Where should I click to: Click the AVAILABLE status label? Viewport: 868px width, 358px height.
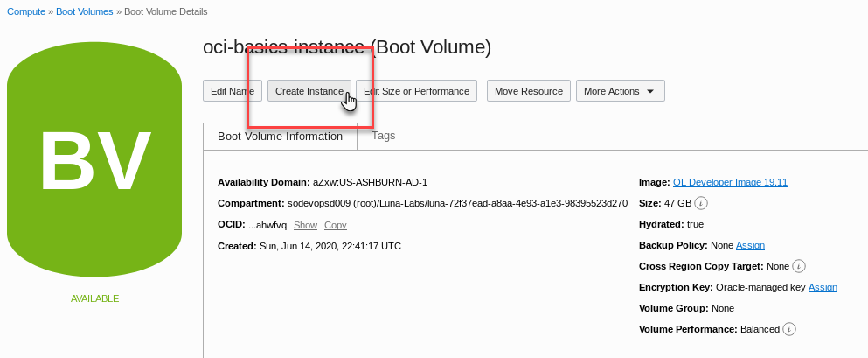pyautogui.click(x=94, y=298)
